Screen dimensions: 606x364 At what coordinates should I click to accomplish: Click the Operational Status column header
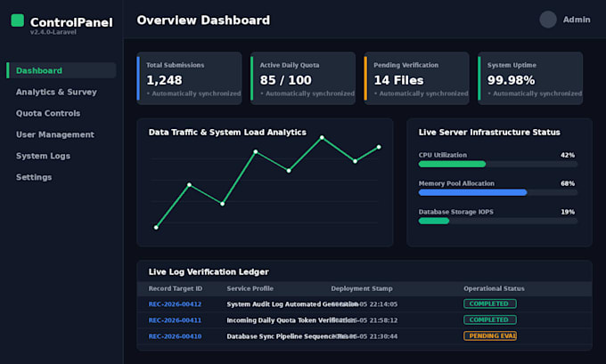[x=494, y=288]
